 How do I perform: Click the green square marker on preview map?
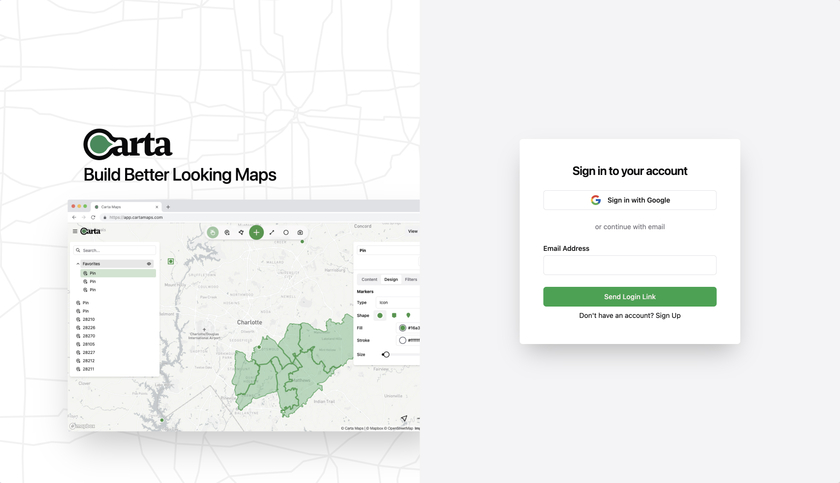(x=170, y=261)
